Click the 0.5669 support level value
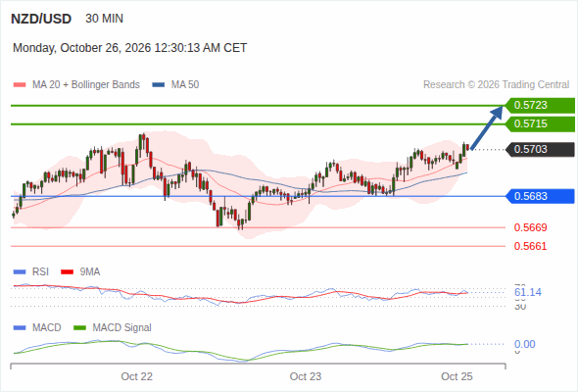The height and width of the screenshot is (392, 578). pos(530,227)
